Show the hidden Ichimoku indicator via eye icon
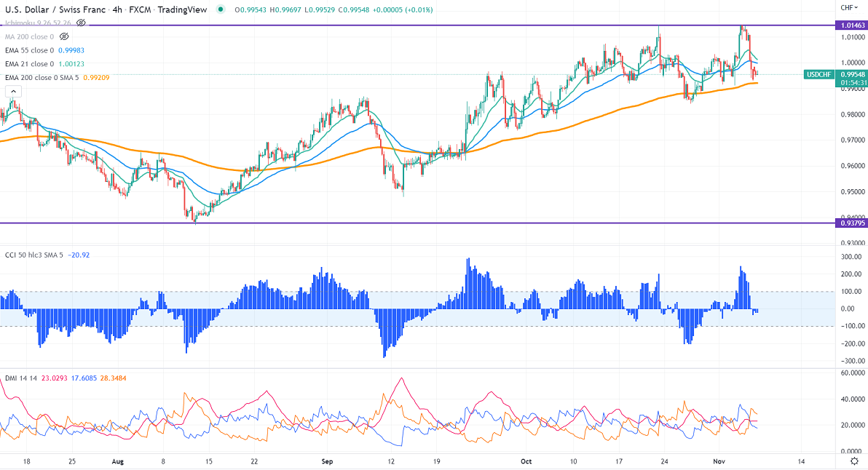This screenshot has height=470, width=868. point(81,23)
